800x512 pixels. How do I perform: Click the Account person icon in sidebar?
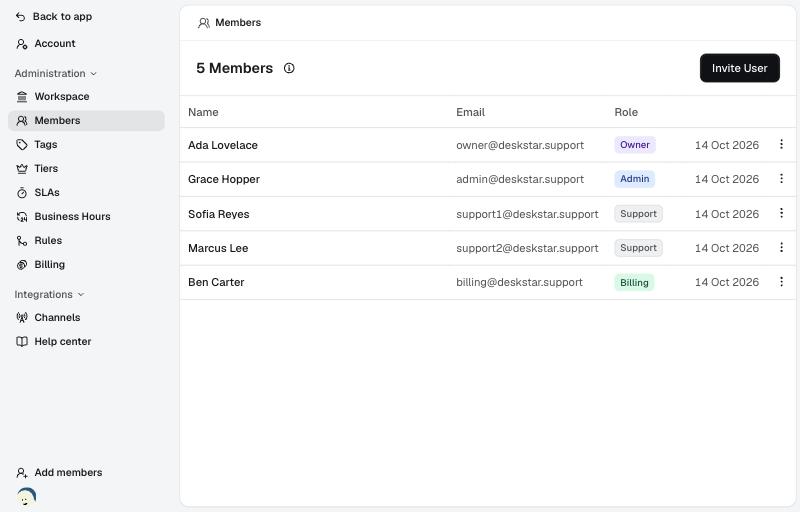coord(21,44)
